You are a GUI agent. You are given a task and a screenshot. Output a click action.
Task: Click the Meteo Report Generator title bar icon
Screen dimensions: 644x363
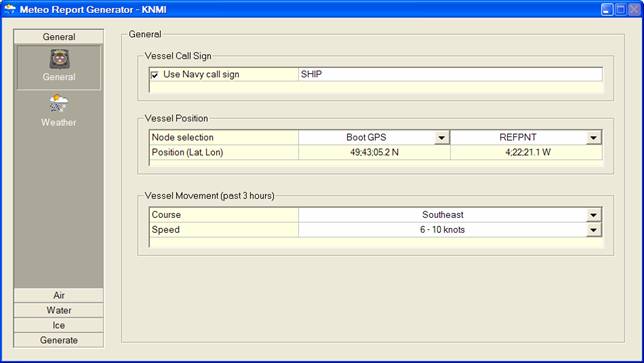(9, 9)
